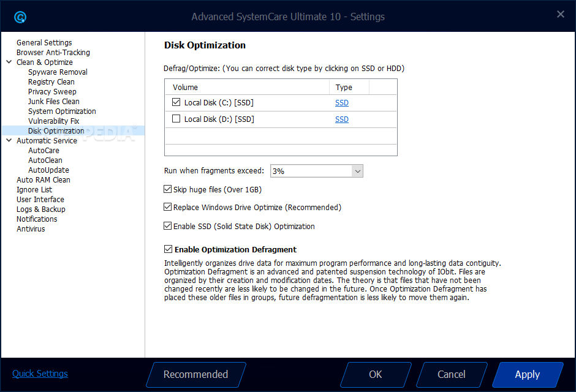Select the Local Disk (D:) [SSD] row text
The height and width of the screenshot is (392, 576).
pyautogui.click(x=219, y=119)
